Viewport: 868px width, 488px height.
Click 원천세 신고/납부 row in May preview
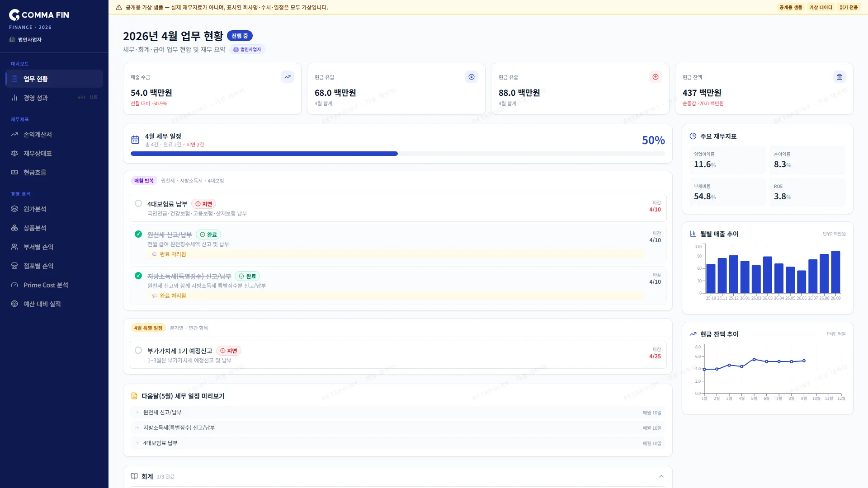pyautogui.click(x=398, y=413)
